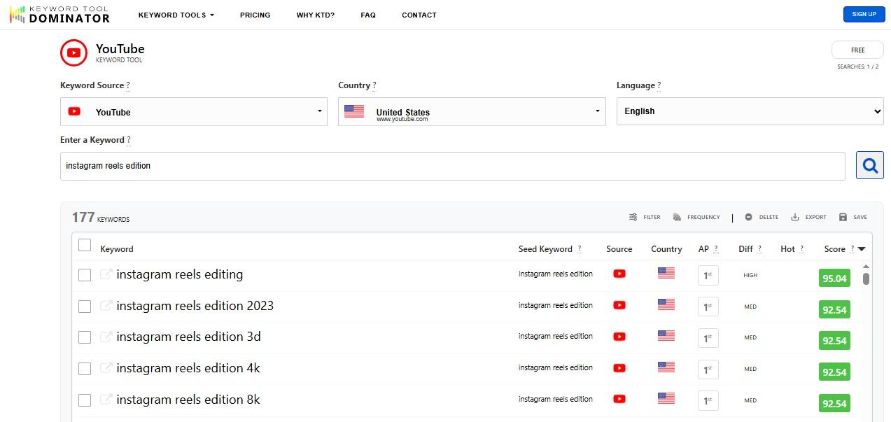Click keyword text instagram reels edition 4k
The width and height of the screenshot is (891, 422).
pos(188,368)
